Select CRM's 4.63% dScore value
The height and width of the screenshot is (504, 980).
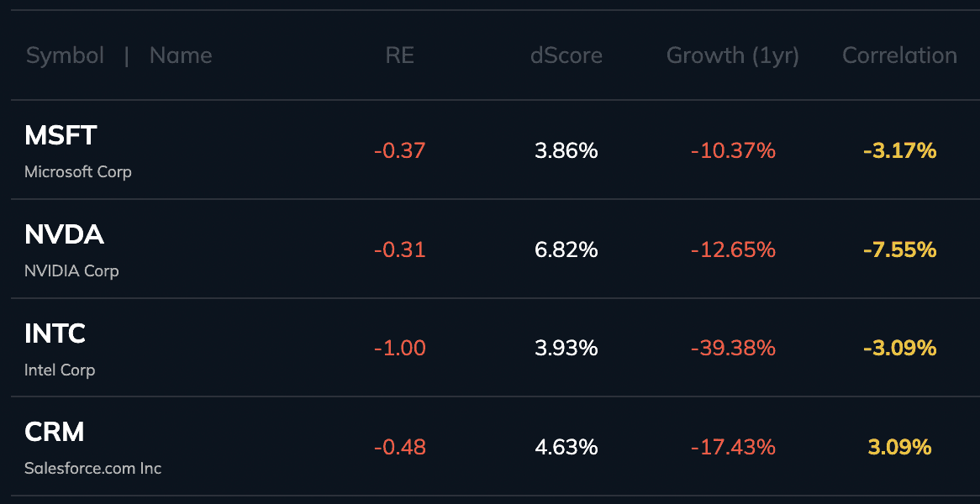566,448
